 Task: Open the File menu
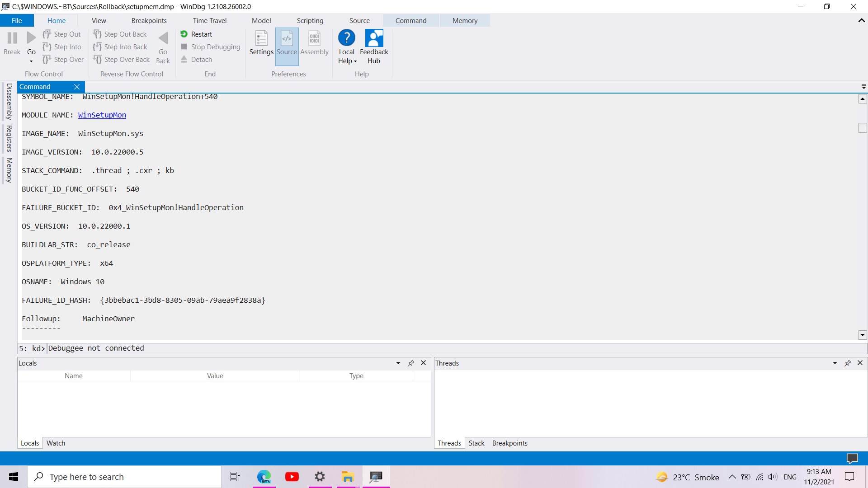point(17,21)
